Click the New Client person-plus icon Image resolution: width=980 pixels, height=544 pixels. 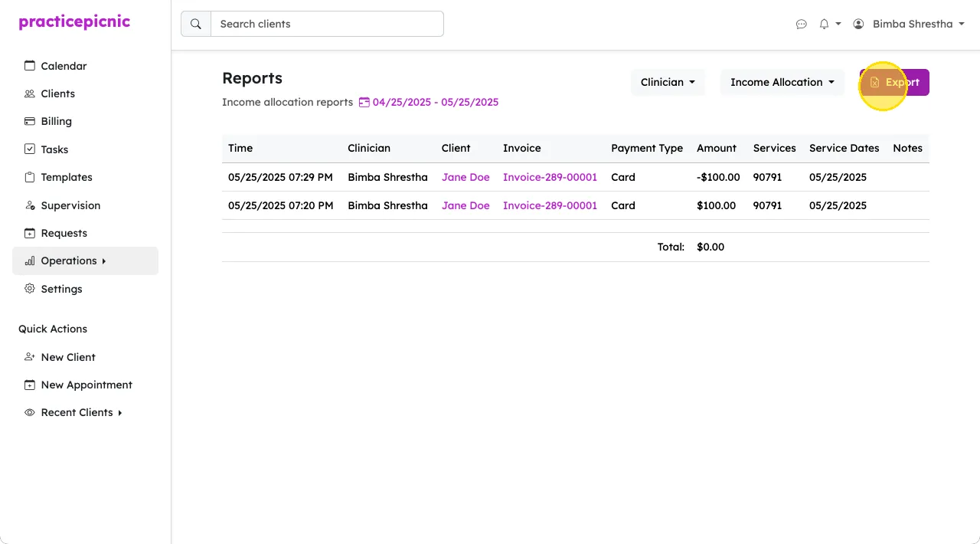tap(30, 357)
